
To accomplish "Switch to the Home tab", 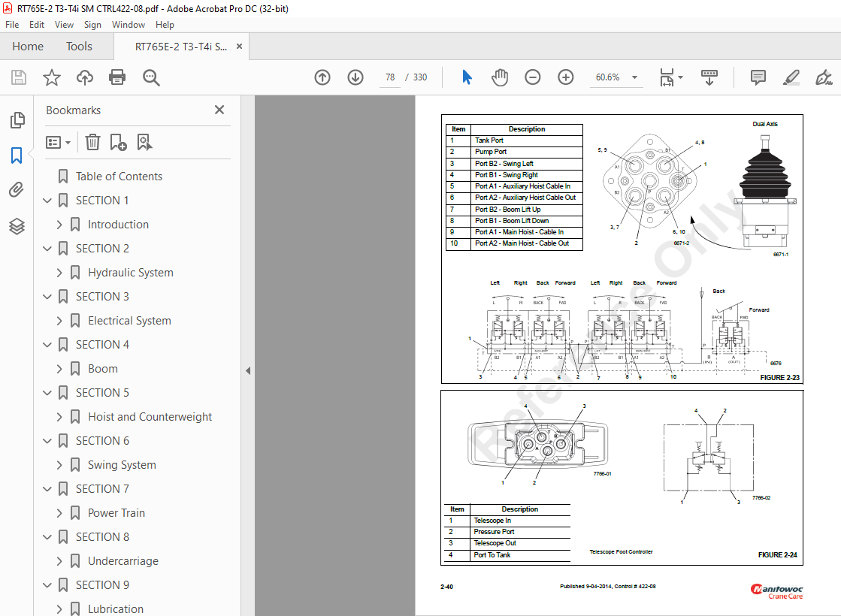I will 28,47.
